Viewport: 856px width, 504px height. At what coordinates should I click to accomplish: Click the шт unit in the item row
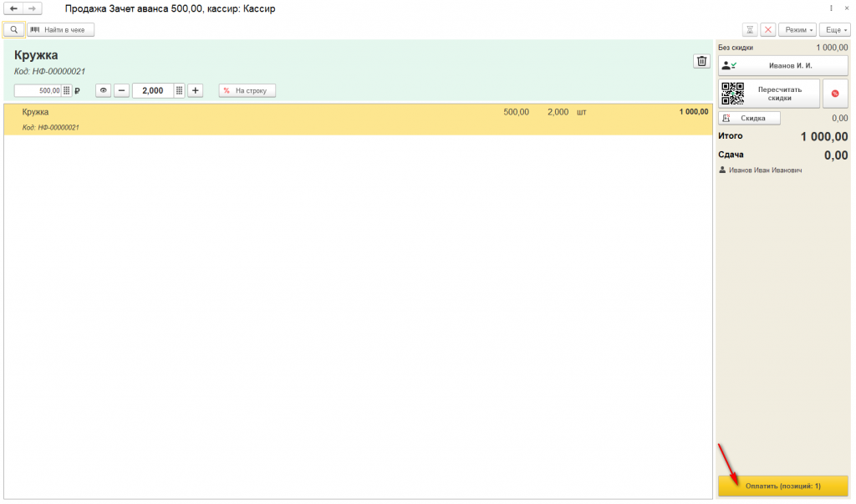582,112
